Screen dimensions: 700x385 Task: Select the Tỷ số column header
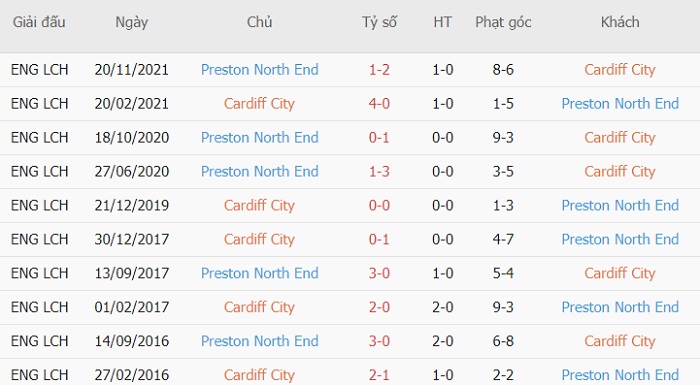coord(379,22)
